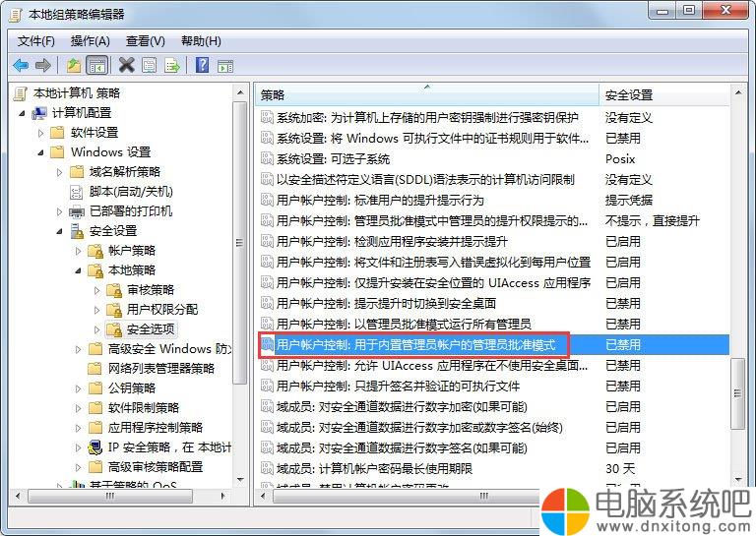756x536 pixels.
Task: Select policy 用户帐户控制: 标准用户的提升提示行为
Action: tap(380, 200)
